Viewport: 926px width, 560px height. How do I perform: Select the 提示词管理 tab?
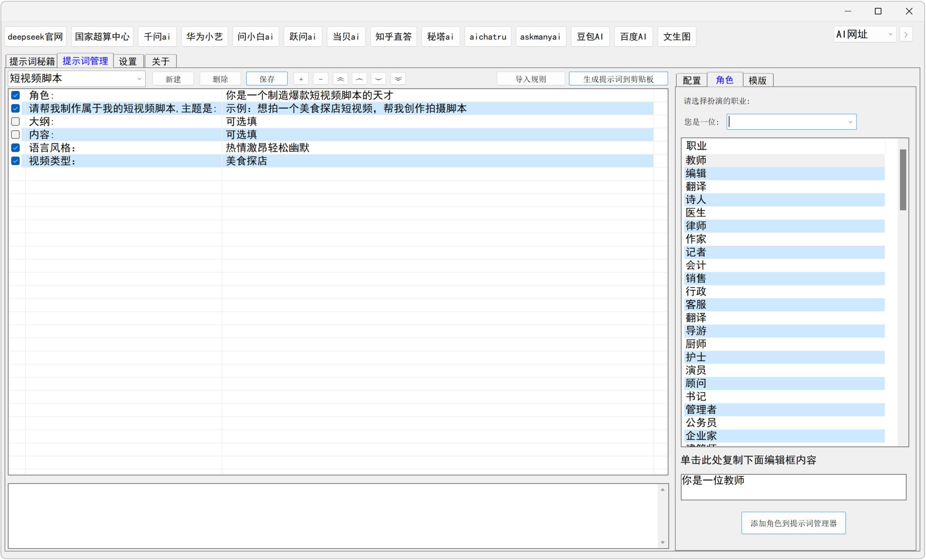(85, 61)
